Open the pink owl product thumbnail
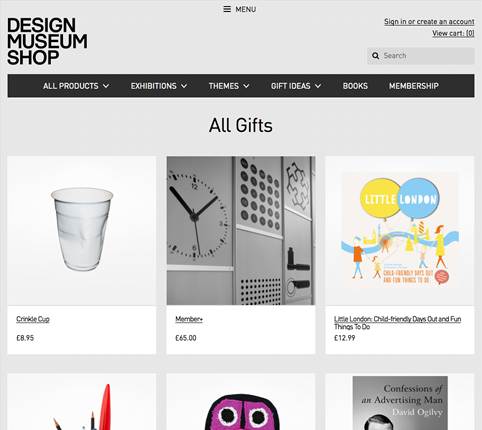482x430 pixels. click(x=241, y=412)
